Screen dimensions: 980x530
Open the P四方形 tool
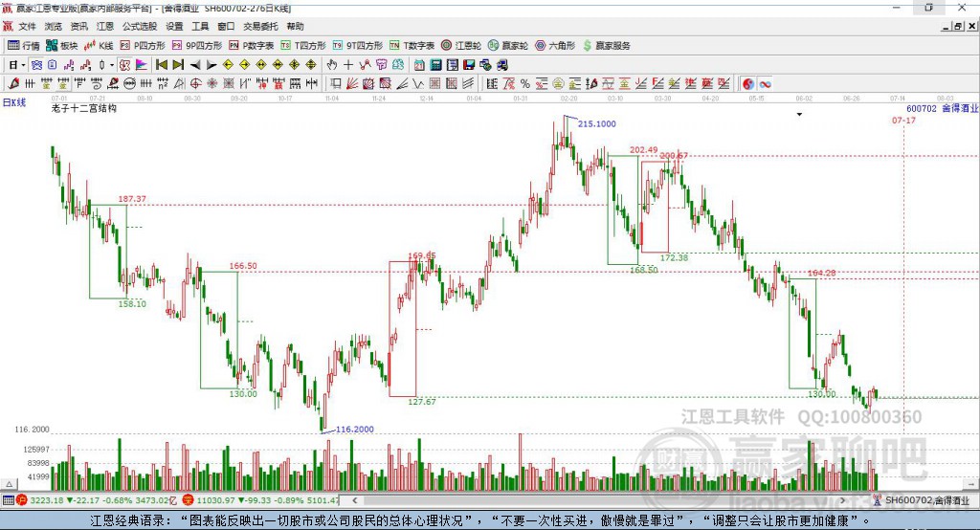pos(143,46)
